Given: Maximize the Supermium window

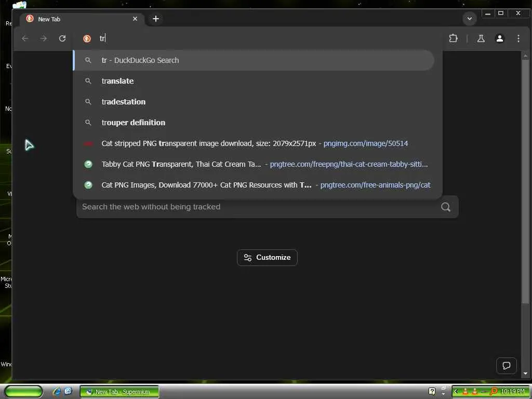Looking at the screenshot, I should [501, 14].
